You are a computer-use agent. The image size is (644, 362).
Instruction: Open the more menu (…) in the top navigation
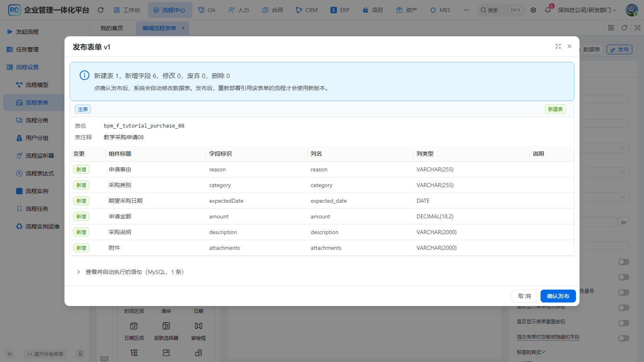466,10
